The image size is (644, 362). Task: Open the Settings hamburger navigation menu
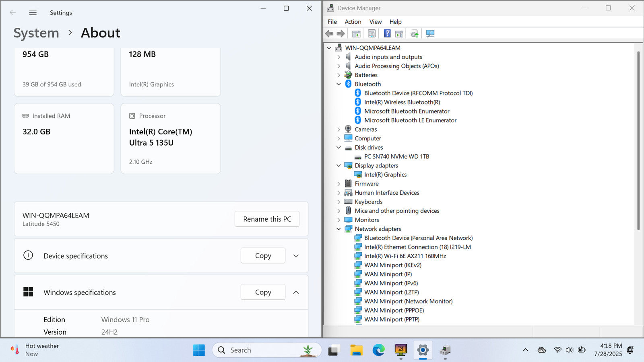33,12
